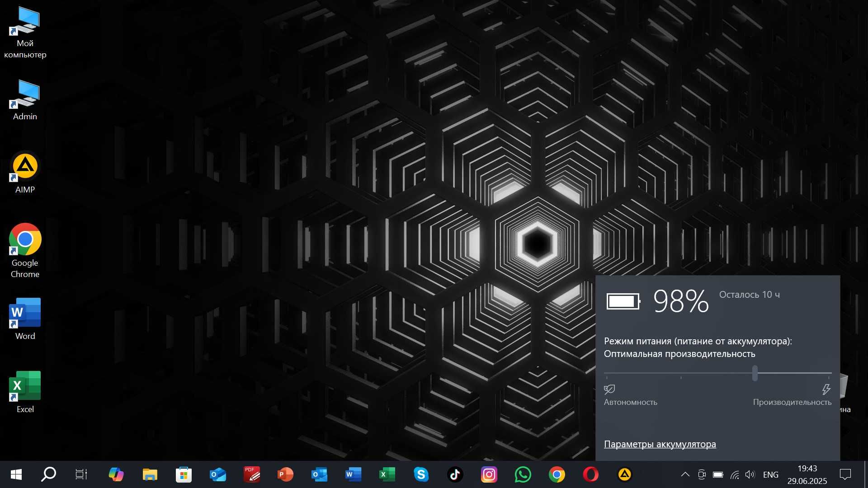The width and height of the screenshot is (868, 488).
Task: Open the volume speaker tray icon
Action: [x=750, y=474]
